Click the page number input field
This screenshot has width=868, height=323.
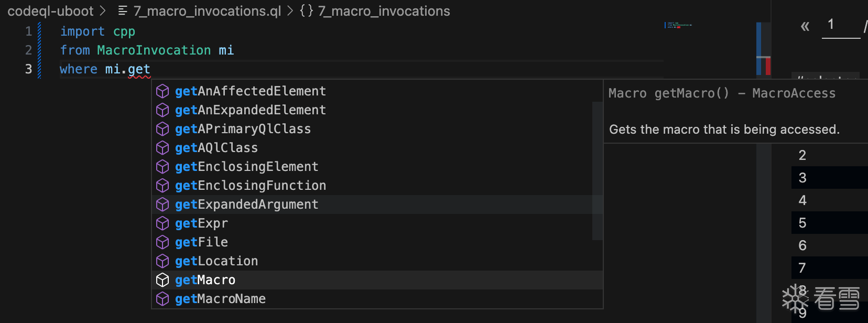tap(841, 26)
